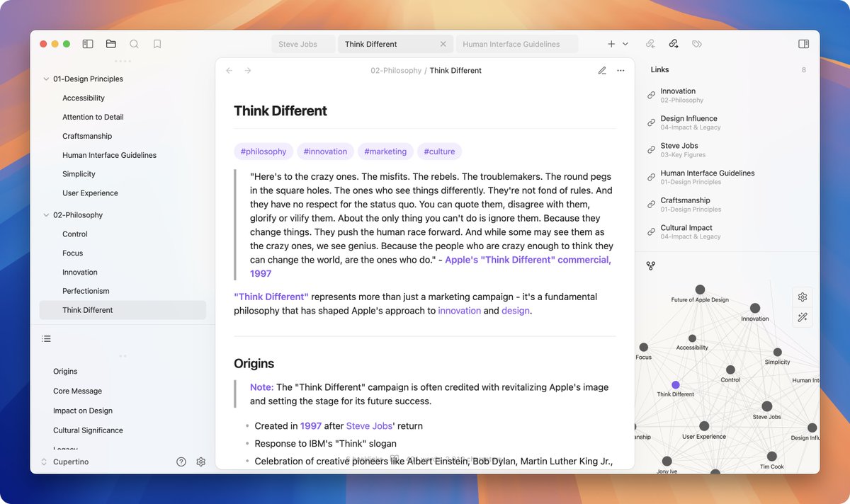Image resolution: width=850 pixels, height=504 pixels.
Task: Open the bookmarks icon in sidebar header
Action: (x=157, y=44)
